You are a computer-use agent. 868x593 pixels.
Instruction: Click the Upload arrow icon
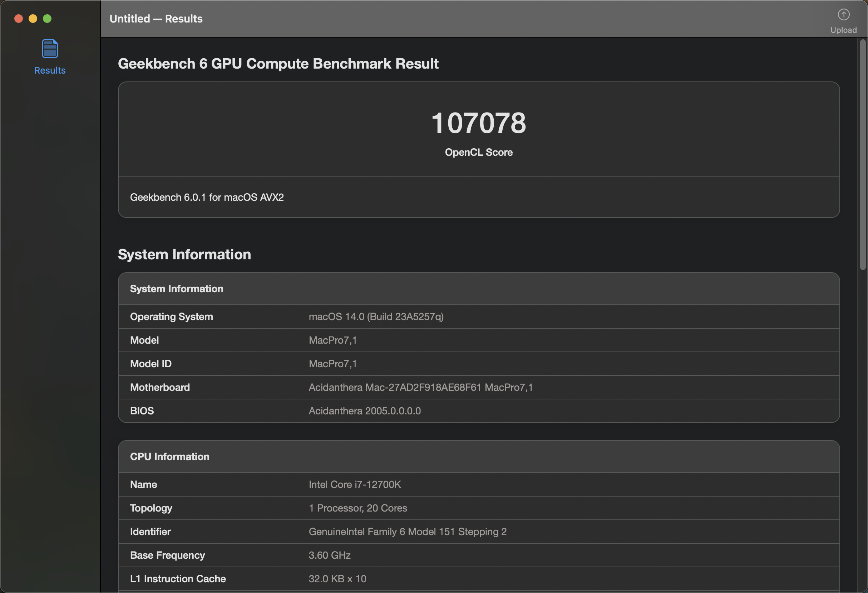(x=843, y=15)
